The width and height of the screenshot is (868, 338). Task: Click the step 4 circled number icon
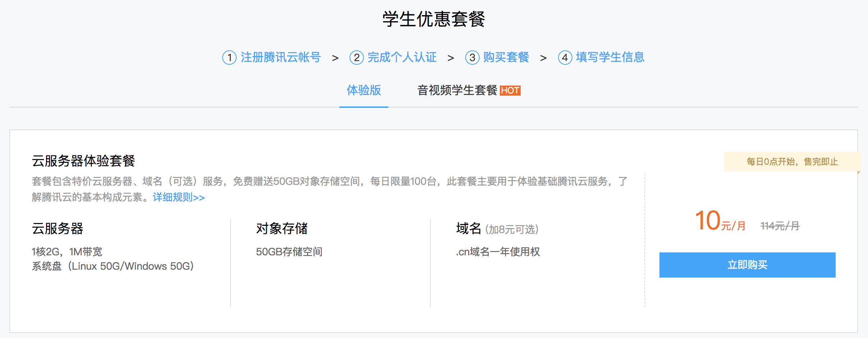[x=565, y=58]
